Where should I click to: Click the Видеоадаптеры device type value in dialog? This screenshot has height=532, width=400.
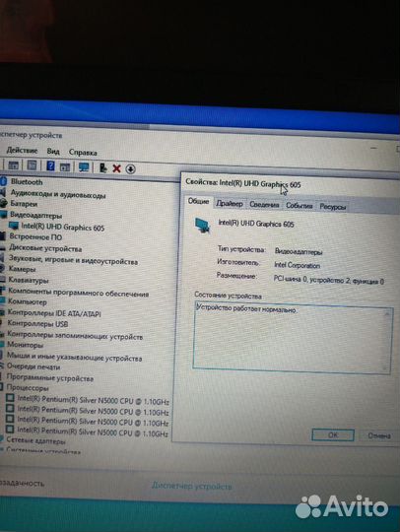point(299,252)
